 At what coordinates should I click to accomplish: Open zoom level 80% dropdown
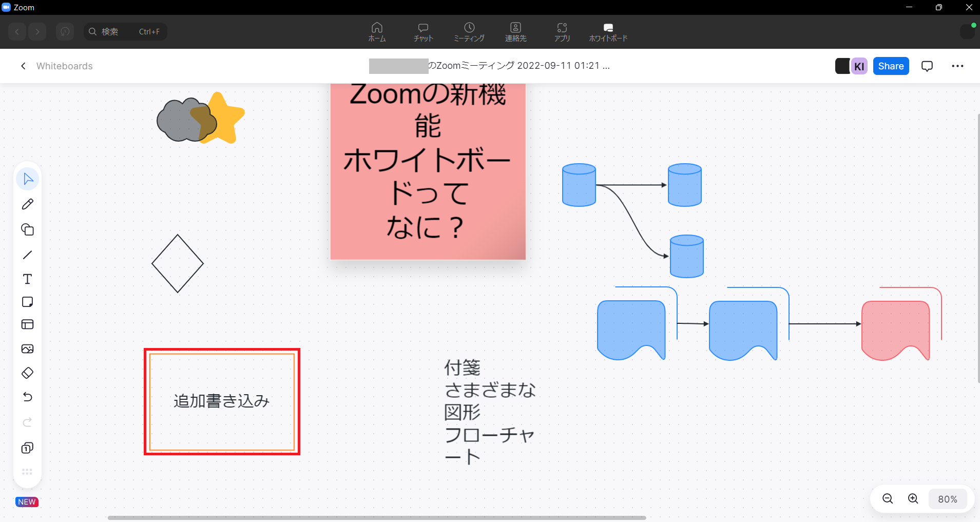click(947, 499)
